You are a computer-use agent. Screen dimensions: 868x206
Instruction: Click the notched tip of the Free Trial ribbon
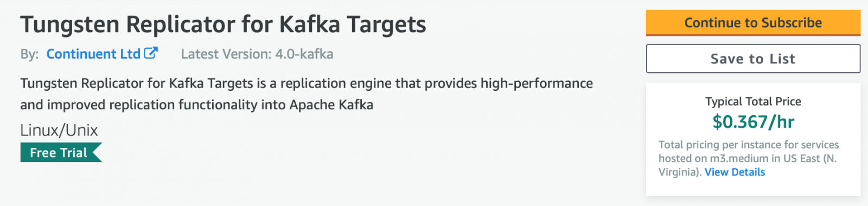[97, 153]
